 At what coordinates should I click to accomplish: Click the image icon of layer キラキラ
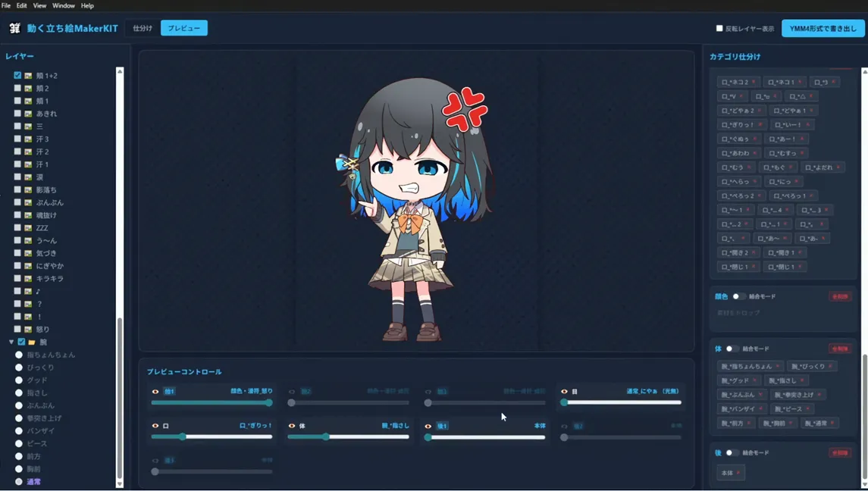pos(28,278)
